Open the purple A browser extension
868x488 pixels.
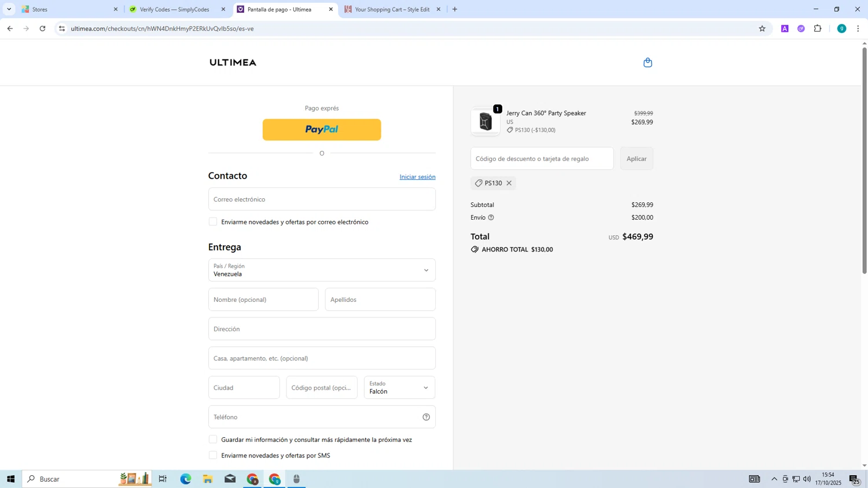click(x=785, y=28)
